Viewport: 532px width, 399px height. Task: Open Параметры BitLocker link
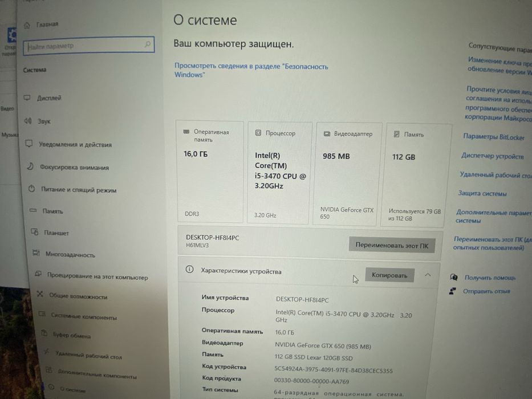tap(494, 137)
